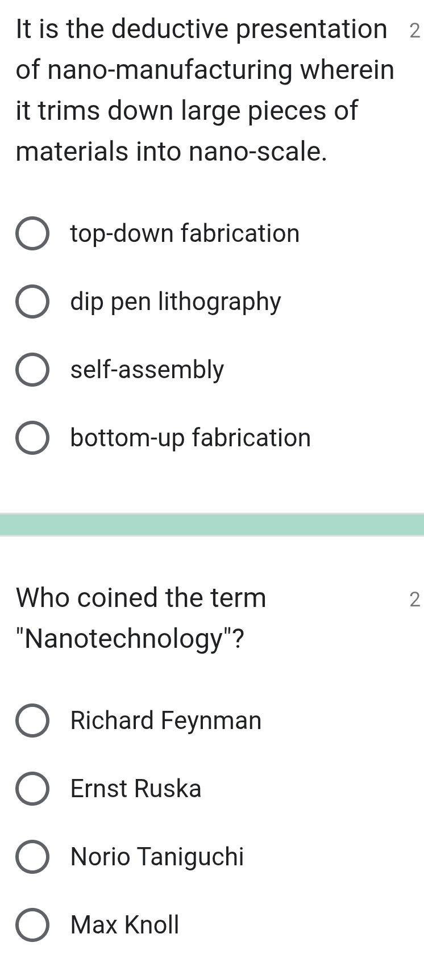
Task: Click the 'Ernst Ruska' label text
Action: tap(136, 789)
